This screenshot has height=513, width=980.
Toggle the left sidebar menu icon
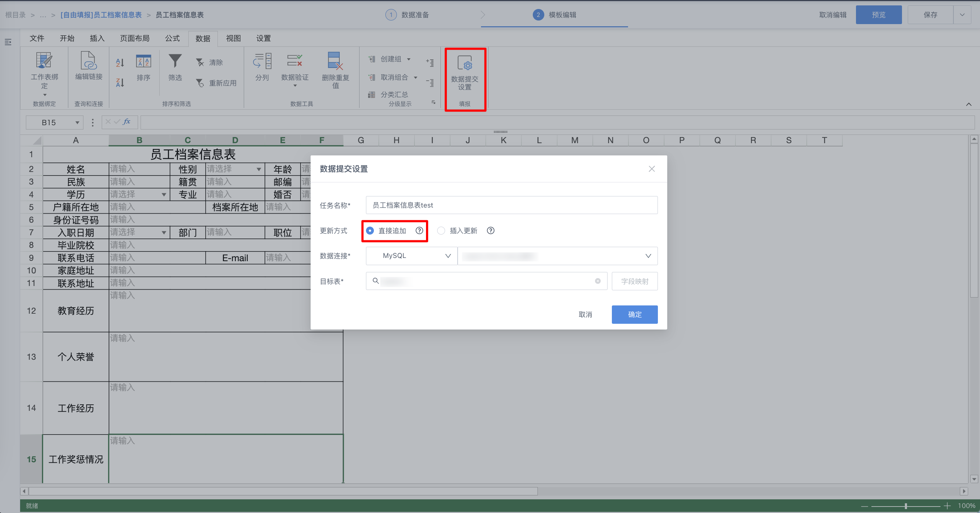[8, 42]
